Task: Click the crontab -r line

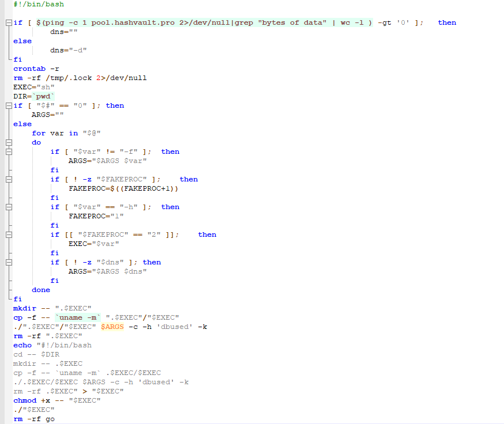Action: pyautogui.click(x=36, y=69)
